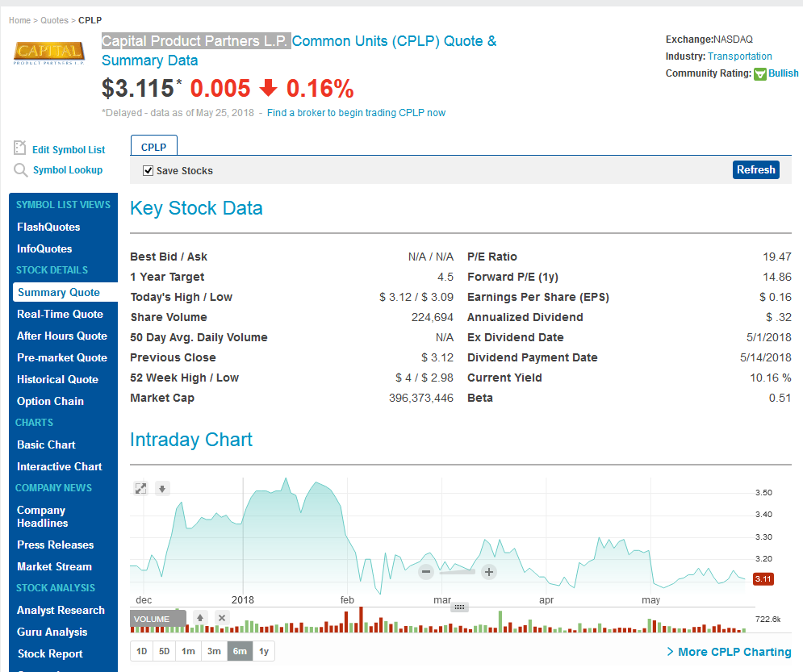The image size is (803, 672).
Task: Open the Quotes breadcrumb link
Action: [54, 20]
